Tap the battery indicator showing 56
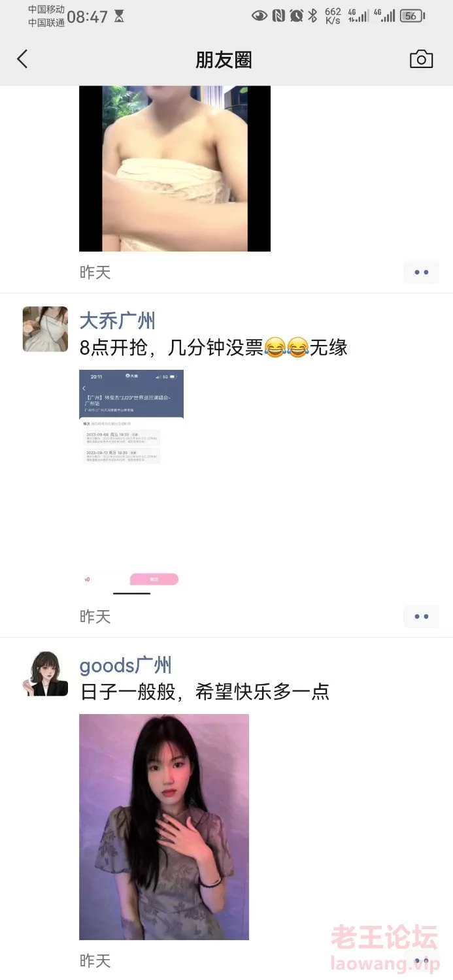 [412, 16]
